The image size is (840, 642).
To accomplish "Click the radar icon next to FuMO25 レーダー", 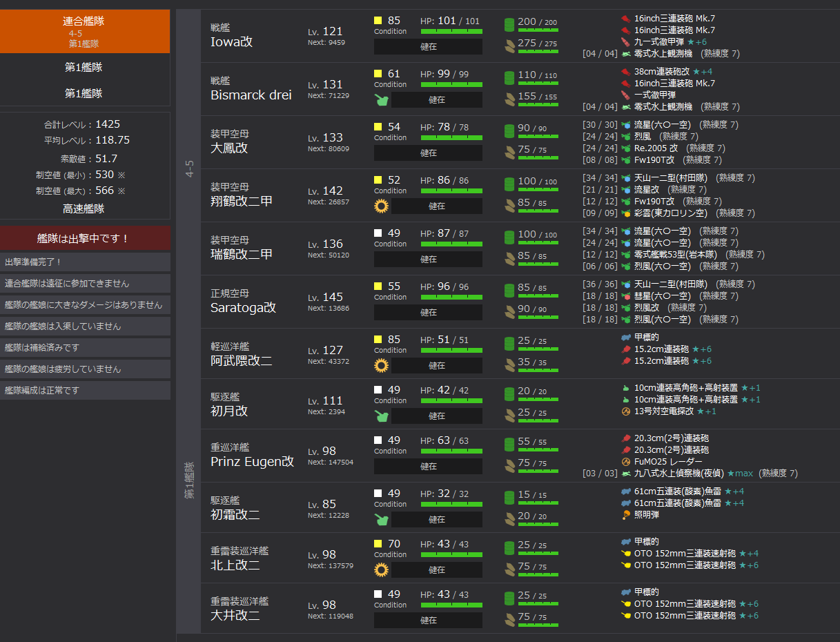I will [625, 461].
